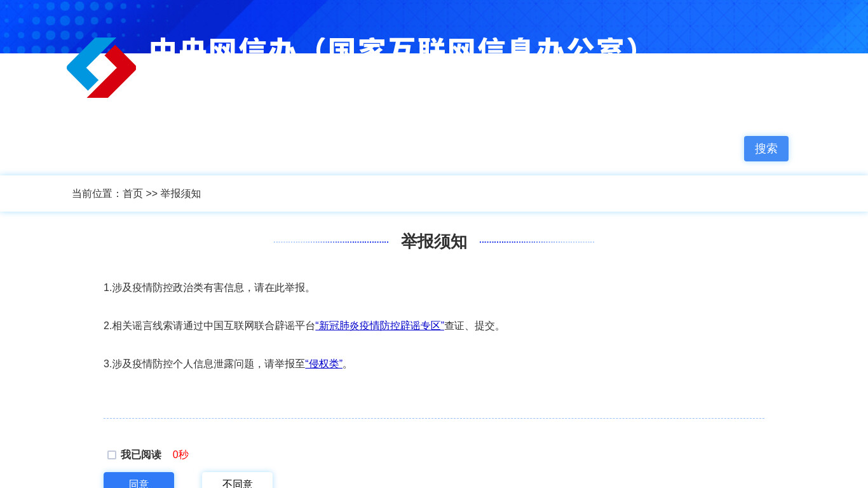This screenshot has height=488, width=868.
Task: Click 举报须知 in the breadcrumb
Action: click(x=180, y=194)
